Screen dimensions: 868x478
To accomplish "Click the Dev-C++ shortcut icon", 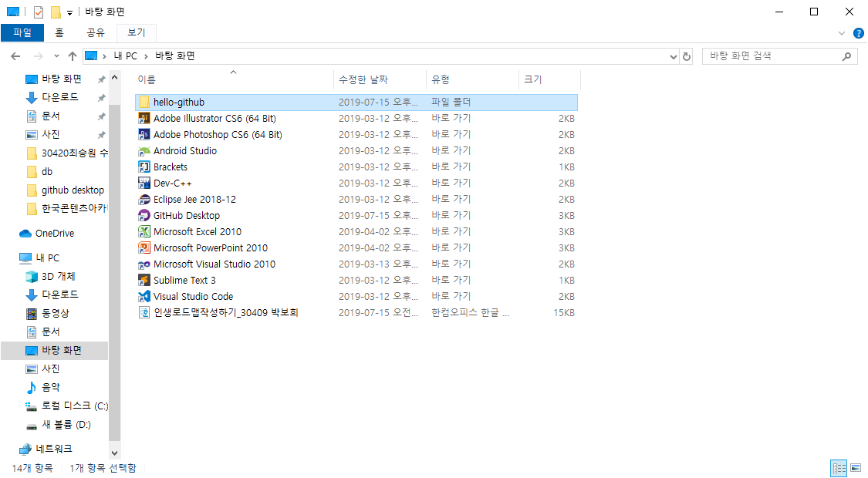I will pos(144,183).
